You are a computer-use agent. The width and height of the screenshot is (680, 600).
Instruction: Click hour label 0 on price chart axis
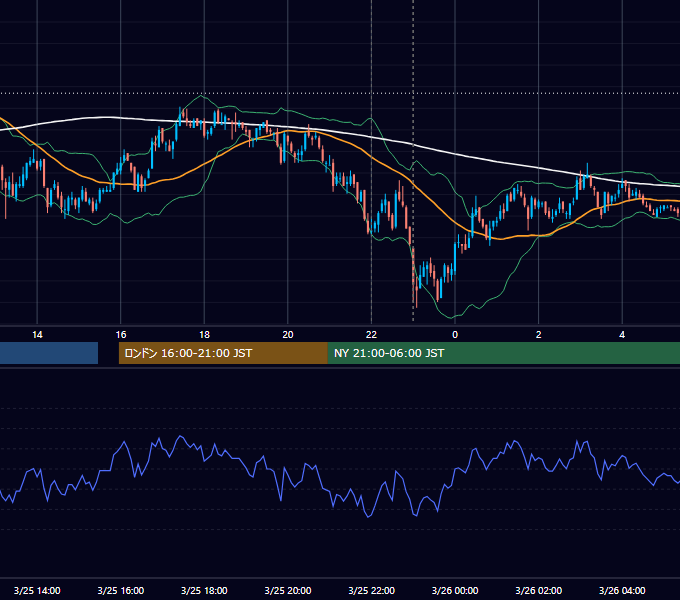point(455,335)
